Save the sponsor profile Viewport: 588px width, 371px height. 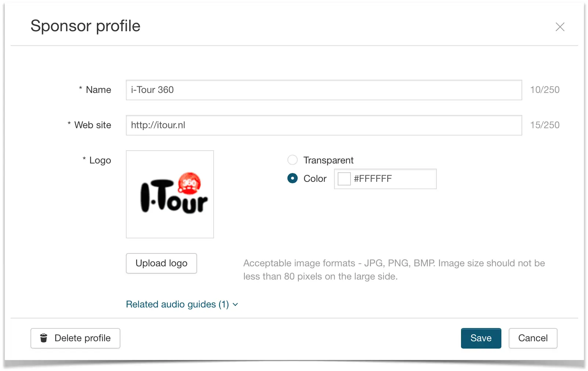coord(481,338)
